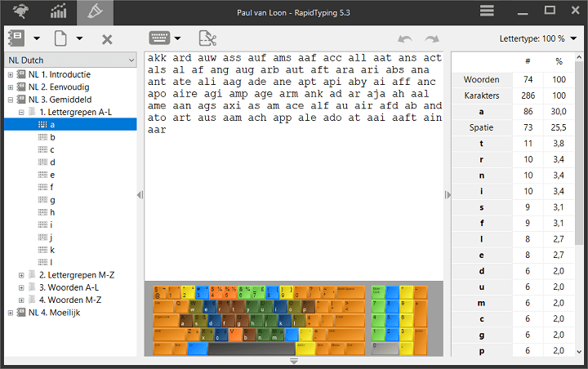The image size is (588, 369).
Task: Select 3. Woorden A-L tree item
Action: pyautogui.click(x=69, y=287)
